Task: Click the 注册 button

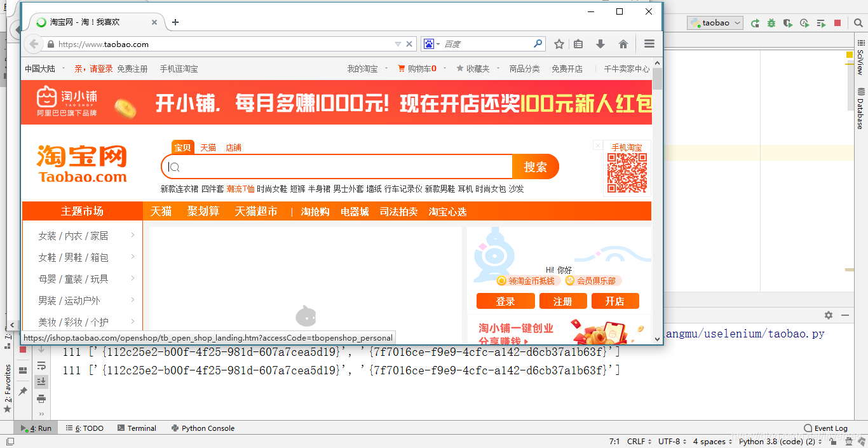Action: pos(563,301)
